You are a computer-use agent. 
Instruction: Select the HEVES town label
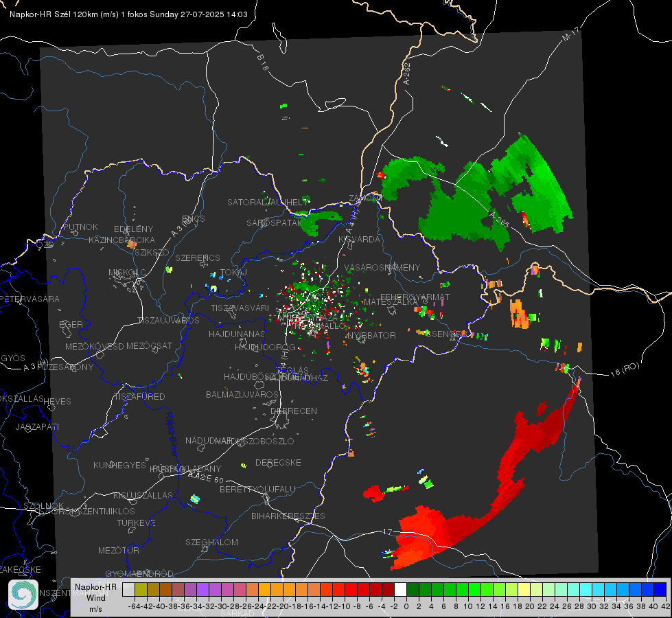click(57, 402)
